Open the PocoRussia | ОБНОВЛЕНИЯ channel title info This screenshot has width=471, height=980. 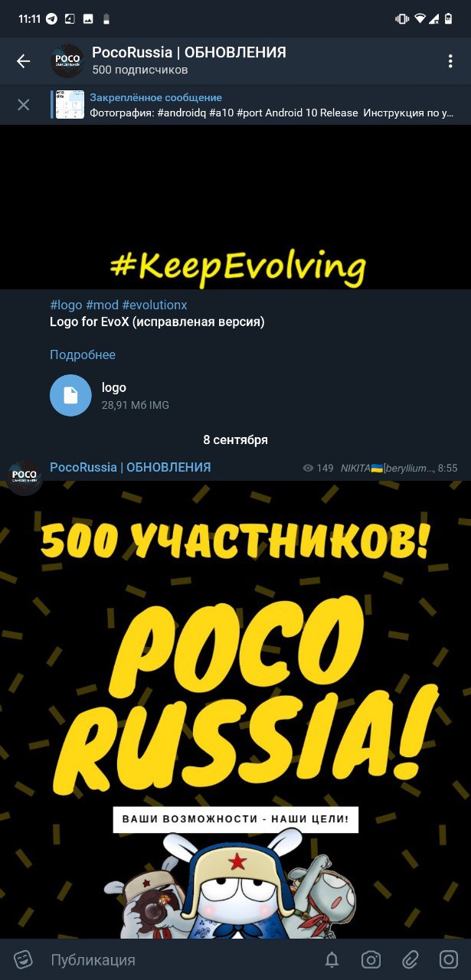point(189,52)
